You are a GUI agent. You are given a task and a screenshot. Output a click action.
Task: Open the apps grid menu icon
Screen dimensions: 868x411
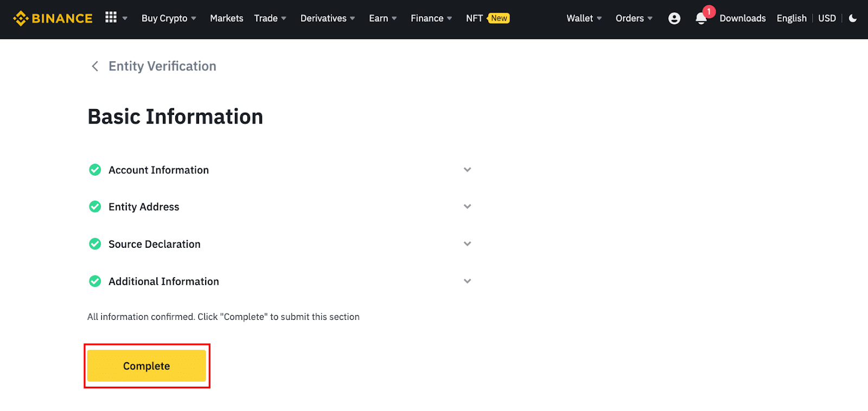(x=111, y=17)
